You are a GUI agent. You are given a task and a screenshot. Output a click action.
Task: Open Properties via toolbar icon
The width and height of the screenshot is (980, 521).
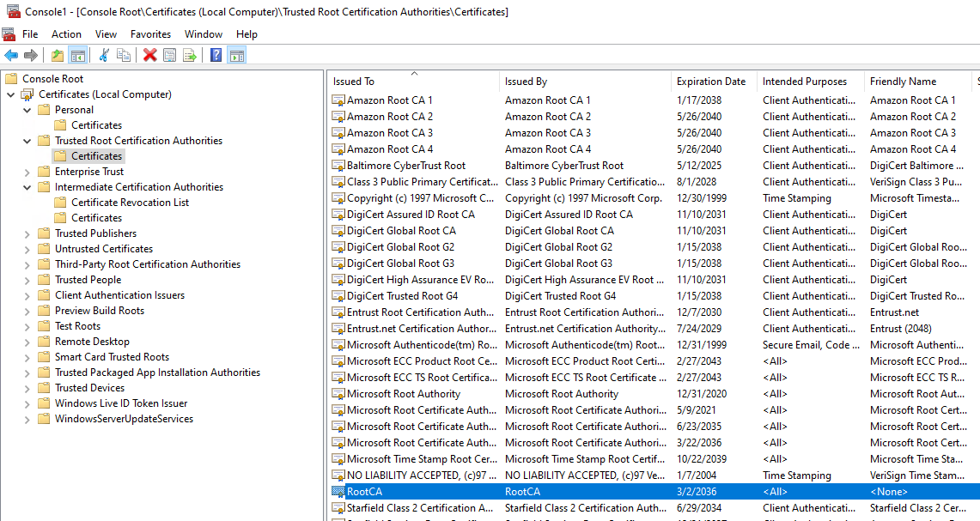click(x=169, y=56)
